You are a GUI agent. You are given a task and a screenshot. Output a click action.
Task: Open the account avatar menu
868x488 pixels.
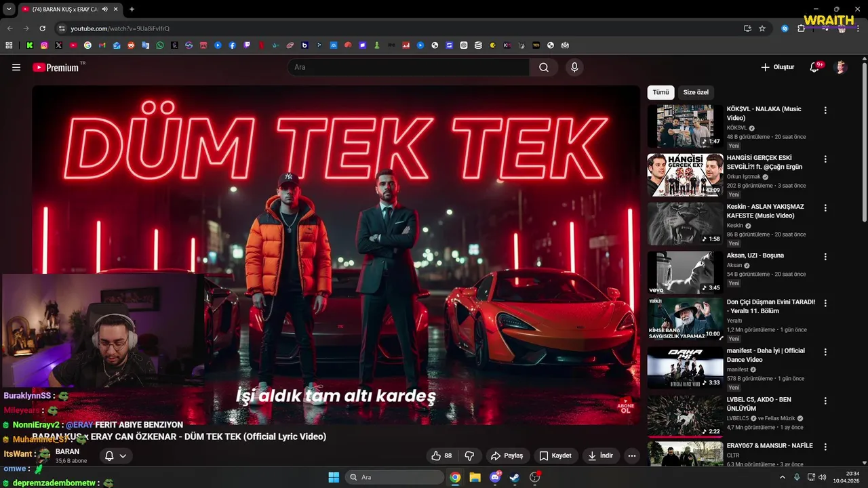click(841, 67)
